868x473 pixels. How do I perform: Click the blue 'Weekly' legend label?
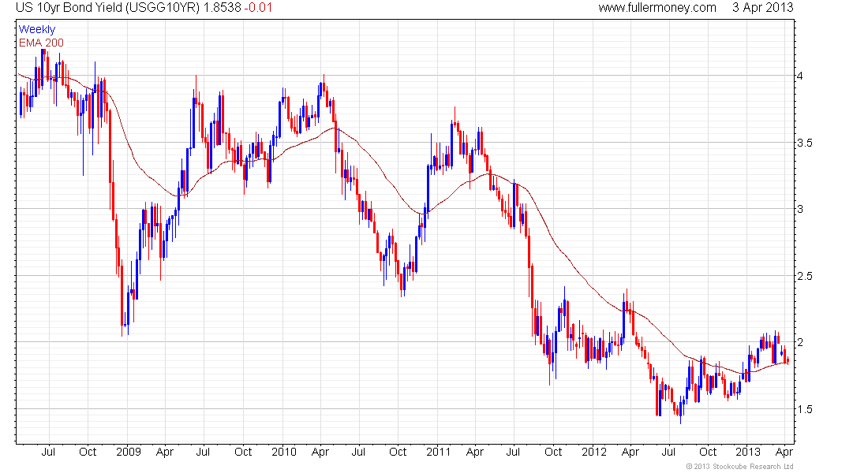(37, 29)
